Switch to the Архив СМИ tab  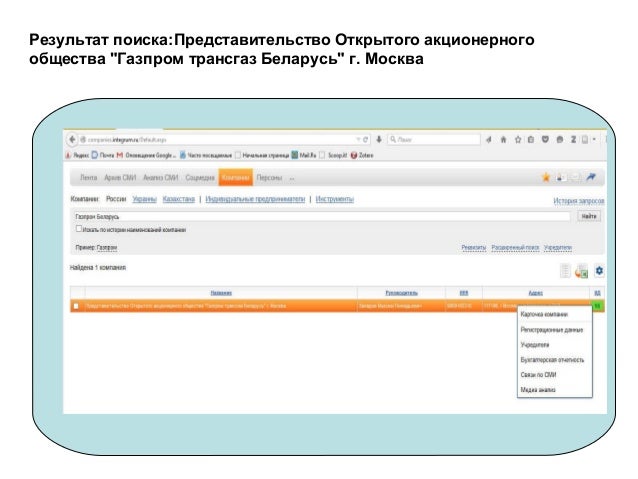[120, 178]
